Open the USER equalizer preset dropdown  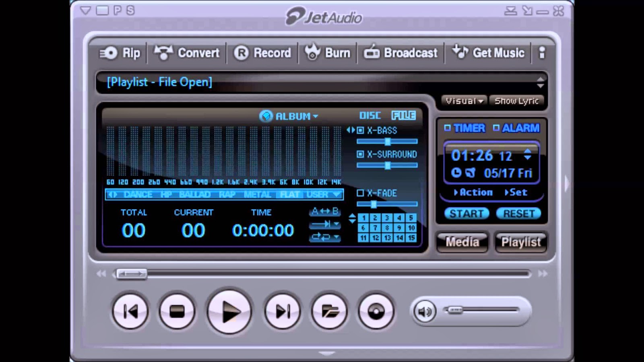336,194
